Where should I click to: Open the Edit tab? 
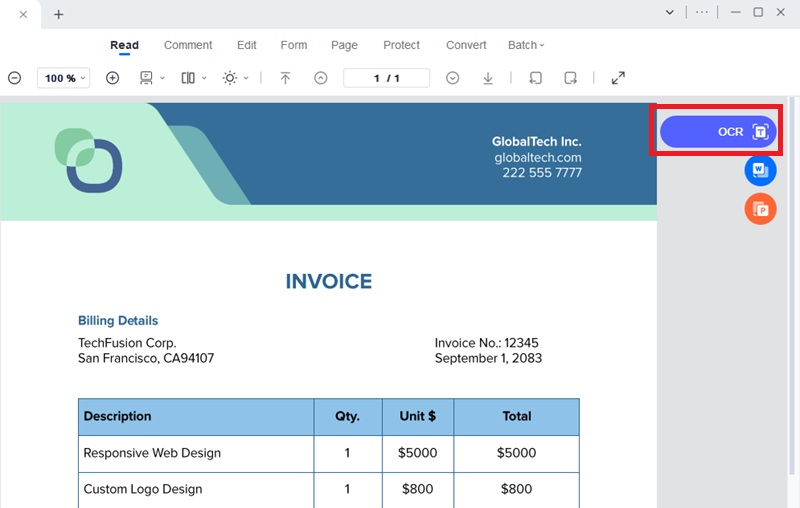(246, 45)
